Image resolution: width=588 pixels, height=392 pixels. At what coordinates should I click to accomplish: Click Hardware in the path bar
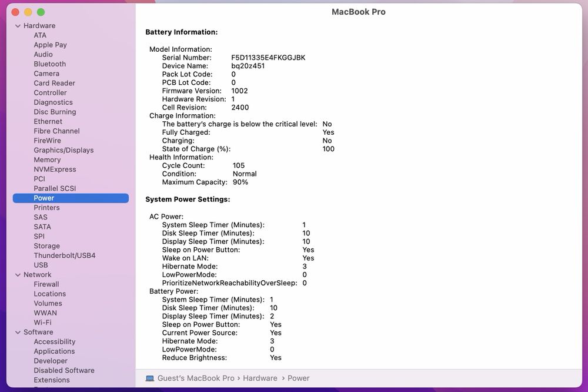click(x=260, y=378)
